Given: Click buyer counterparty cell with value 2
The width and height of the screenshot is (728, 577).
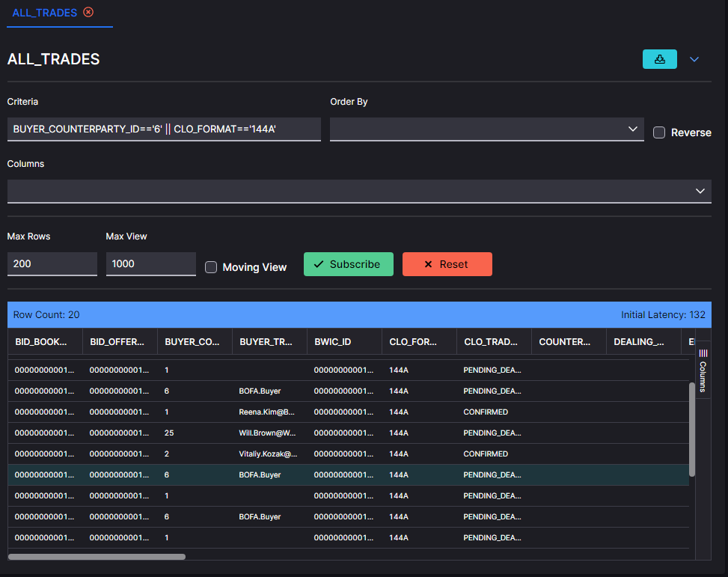Looking at the screenshot, I should pos(195,454).
